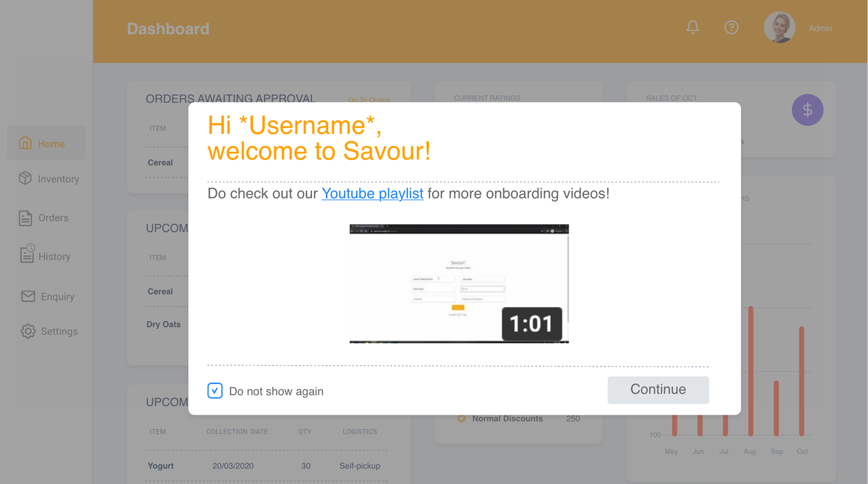Viewport: 868px width, 484px height.
Task: Click the ORDERS AWAITING APPROVAL heading
Action: 231,98
